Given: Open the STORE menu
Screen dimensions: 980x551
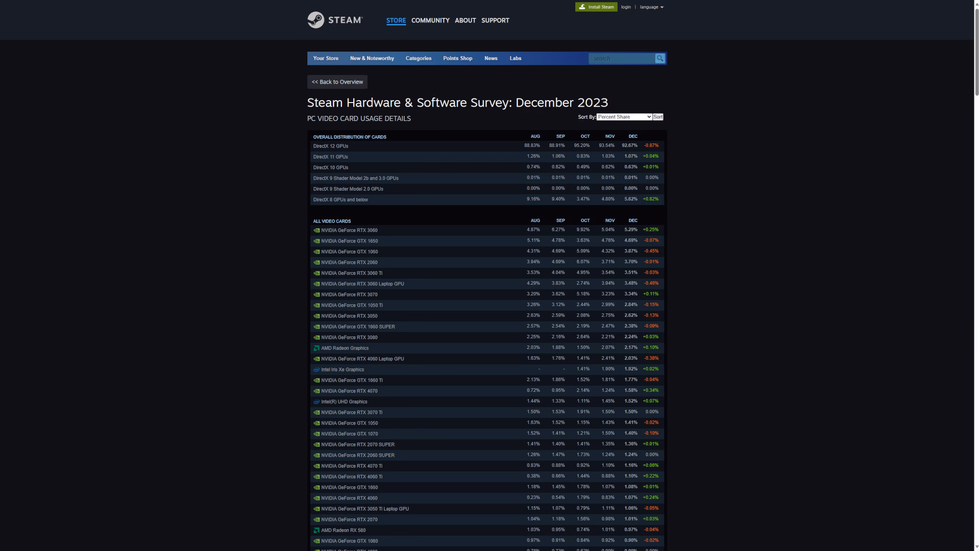Looking at the screenshot, I should click(x=396, y=20).
